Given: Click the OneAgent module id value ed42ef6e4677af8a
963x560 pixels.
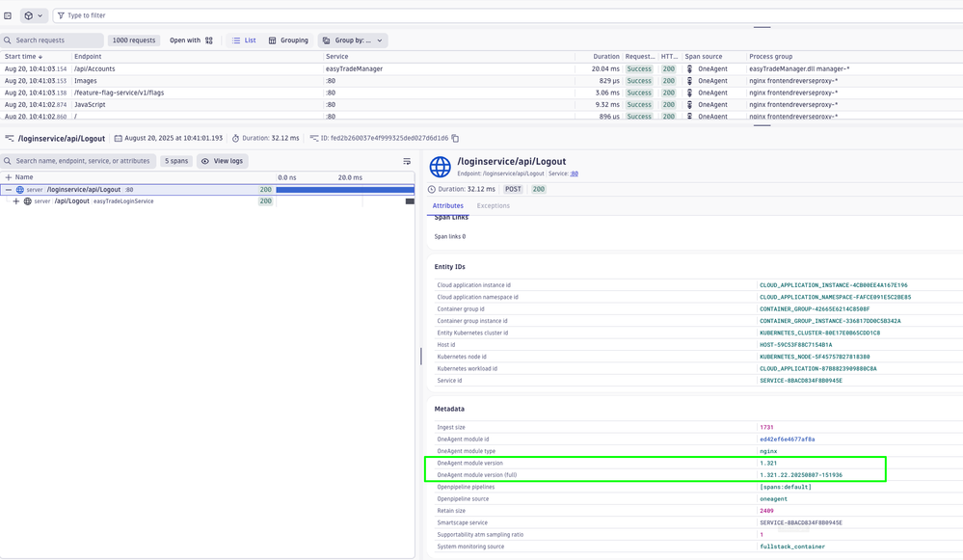Looking at the screenshot, I should 788,439.
